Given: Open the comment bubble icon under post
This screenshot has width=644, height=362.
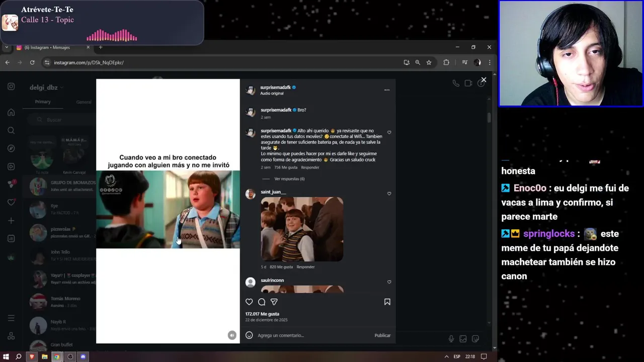Looking at the screenshot, I should (262, 302).
